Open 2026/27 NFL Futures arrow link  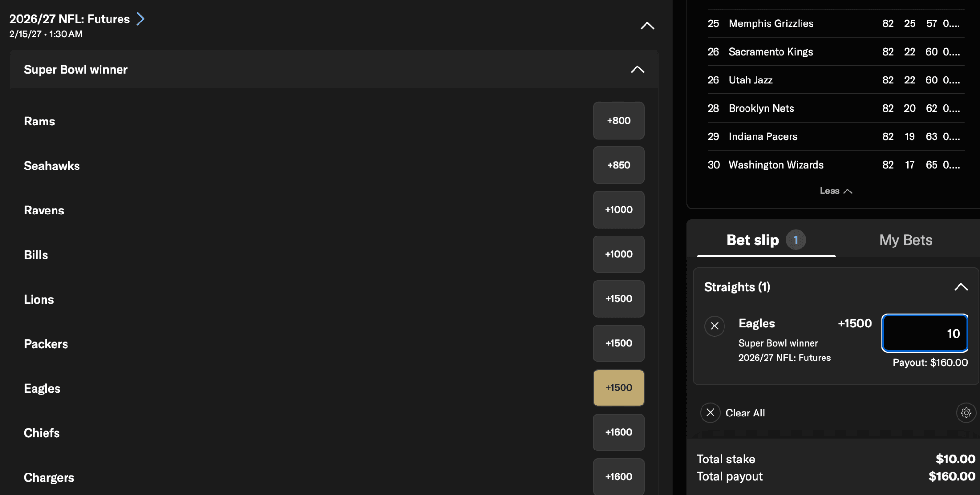pos(140,19)
